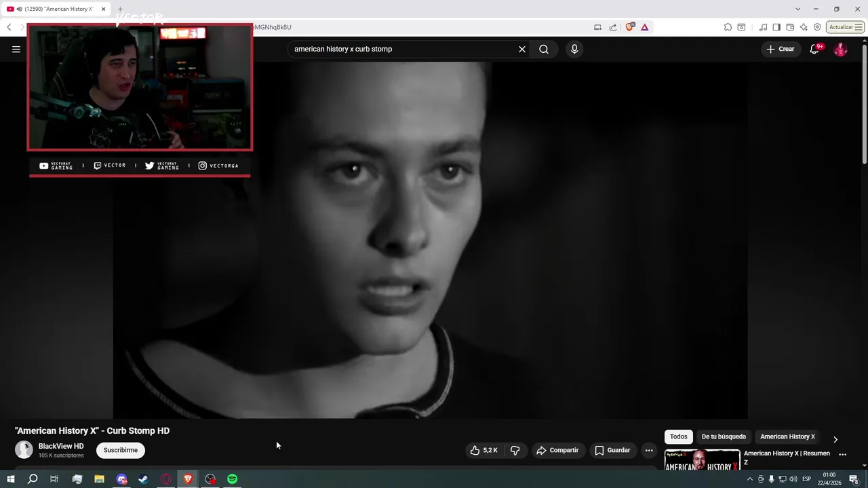
Task: Open the browser extensions puzzle icon
Action: 728,27
